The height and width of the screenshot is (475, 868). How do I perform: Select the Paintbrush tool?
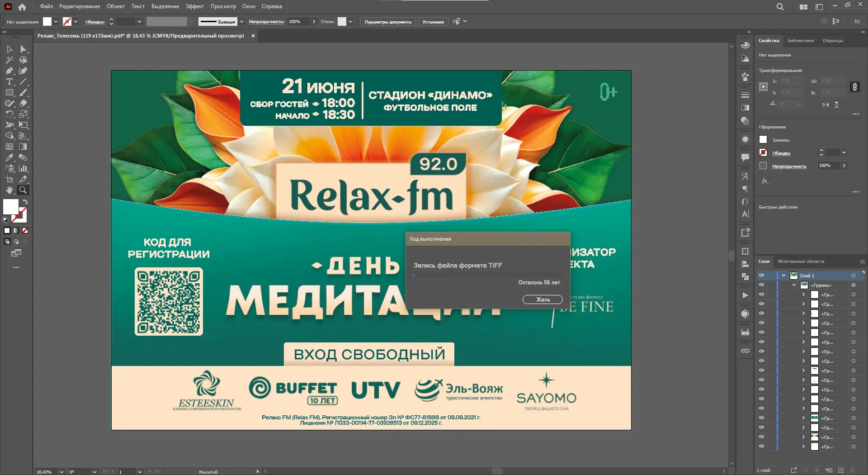pos(23,92)
